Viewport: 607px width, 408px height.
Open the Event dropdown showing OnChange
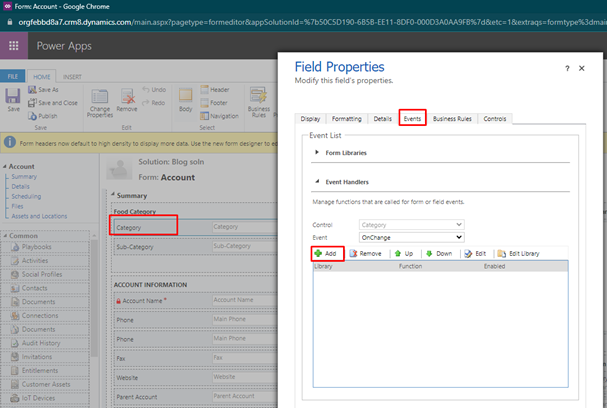pyautogui.click(x=412, y=238)
